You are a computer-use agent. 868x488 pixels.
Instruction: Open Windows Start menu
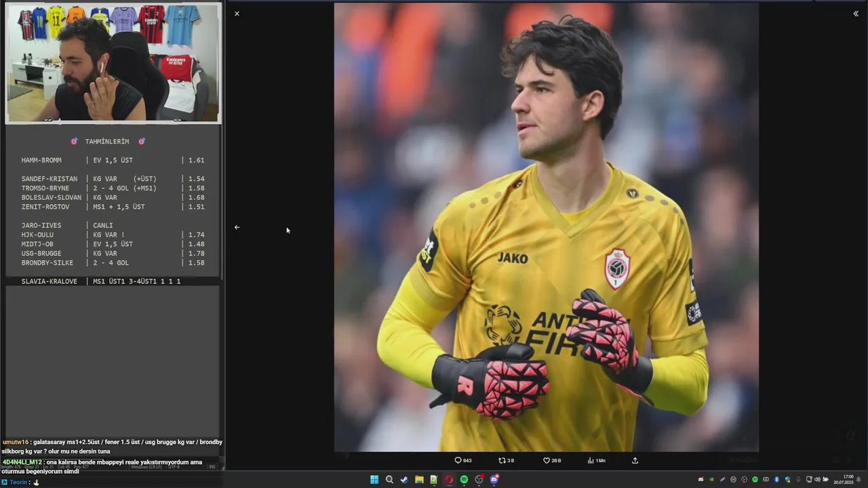374,480
